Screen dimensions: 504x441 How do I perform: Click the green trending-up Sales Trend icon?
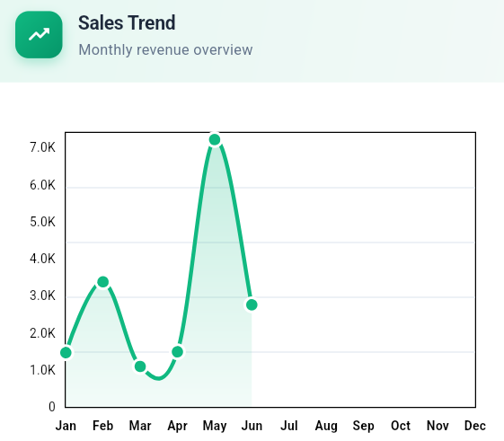[x=39, y=35]
